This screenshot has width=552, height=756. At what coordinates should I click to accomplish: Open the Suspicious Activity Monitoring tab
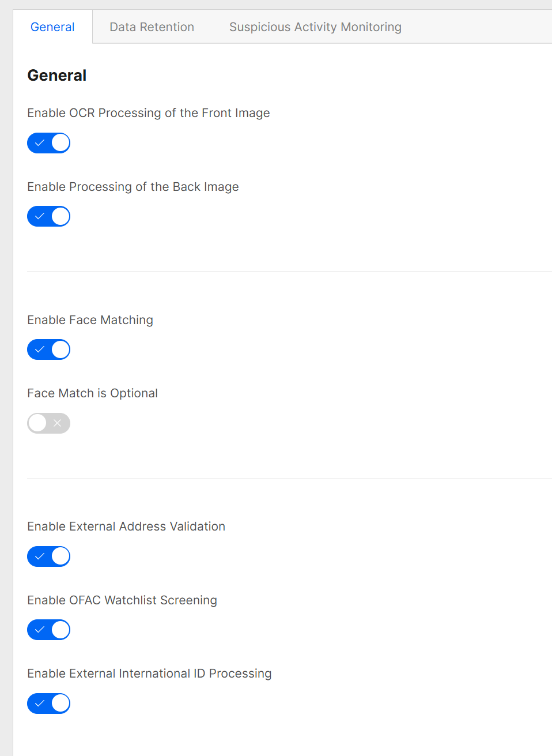tap(315, 27)
